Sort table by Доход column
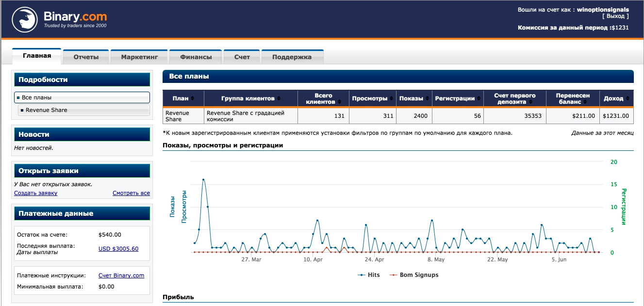The image size is (644, 306). 627,98
